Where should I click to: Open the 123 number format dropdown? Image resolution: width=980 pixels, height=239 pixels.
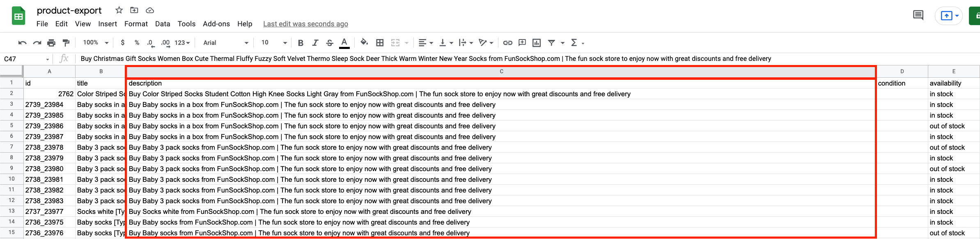tap(182, 43)
